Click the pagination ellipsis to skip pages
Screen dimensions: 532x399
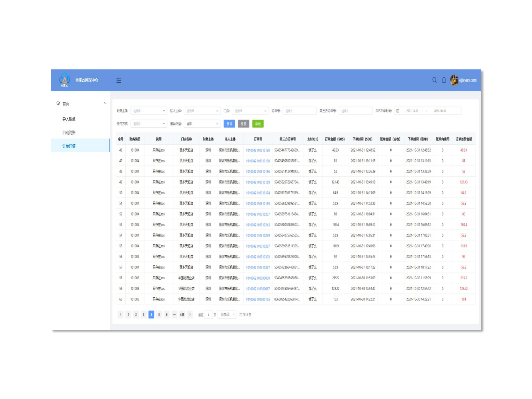pos(174,315)
